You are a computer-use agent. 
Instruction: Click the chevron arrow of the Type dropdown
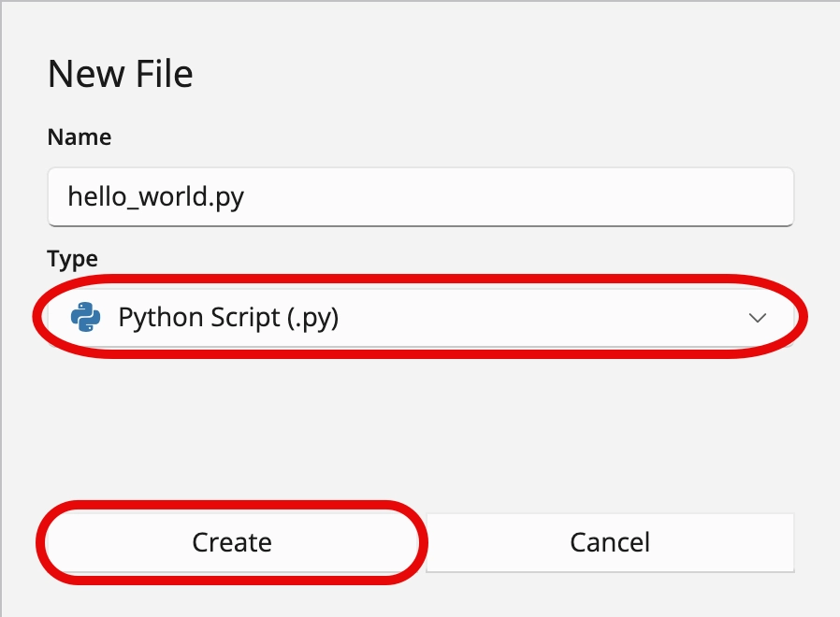coord(758,318)
